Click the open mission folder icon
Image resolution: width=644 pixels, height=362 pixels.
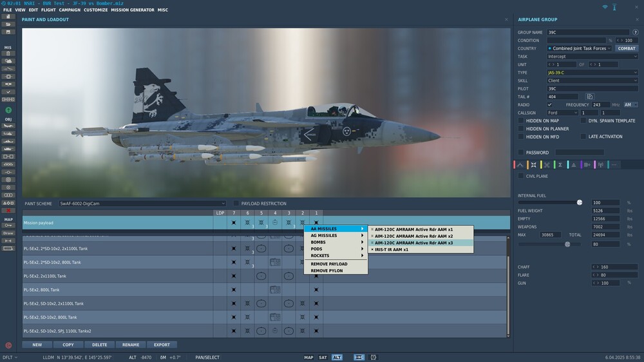pos(8,24)
